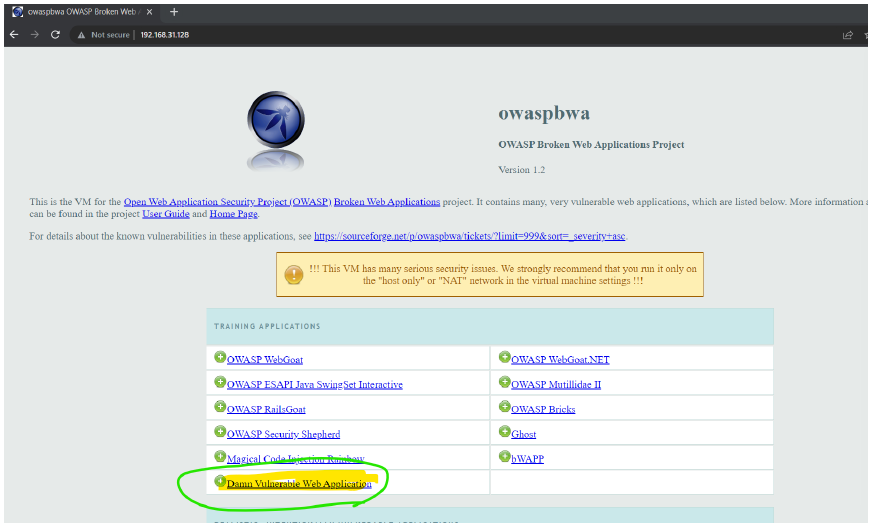Open OWASP ESAPI Java SwingSet Interactive link
The height and width of the screenshot is (527, 872).
[315, 385]
